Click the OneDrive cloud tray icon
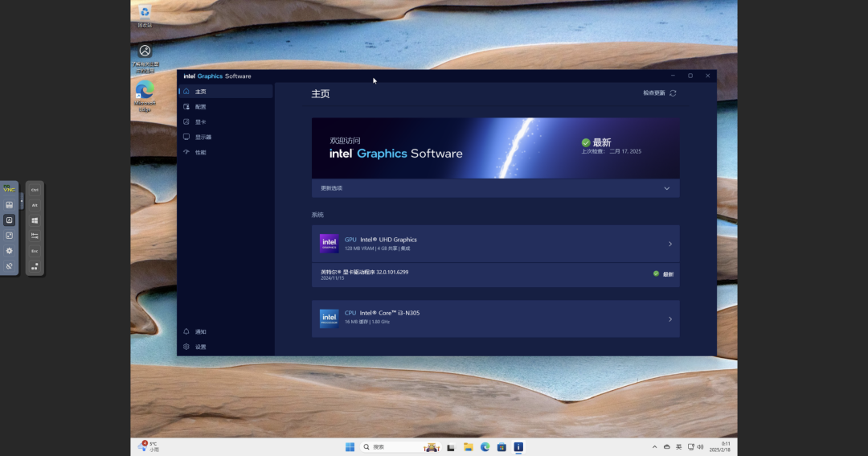The width and height of the screenshot is (868, 456). (666, 447)
